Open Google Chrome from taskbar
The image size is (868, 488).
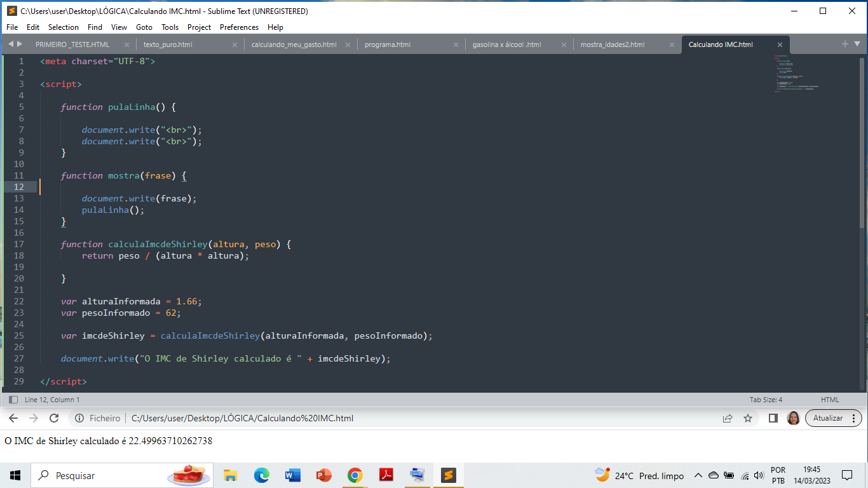pos(355,475)
